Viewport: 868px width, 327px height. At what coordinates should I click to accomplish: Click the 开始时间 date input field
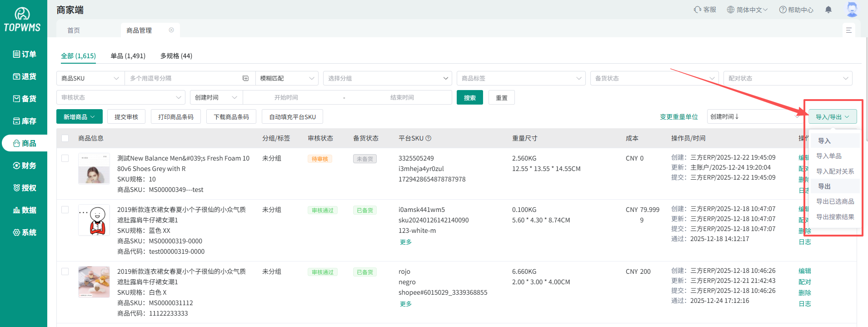click(x=286, y=97)
